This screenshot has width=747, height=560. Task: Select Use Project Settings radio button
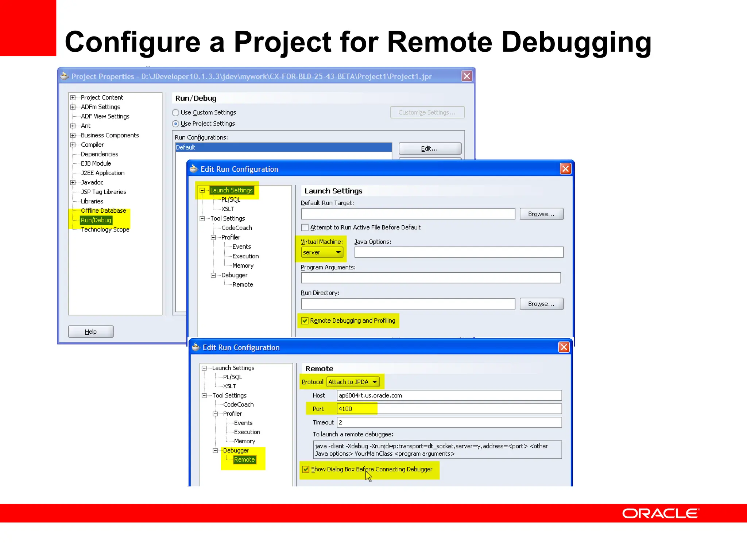click(175, 124)
